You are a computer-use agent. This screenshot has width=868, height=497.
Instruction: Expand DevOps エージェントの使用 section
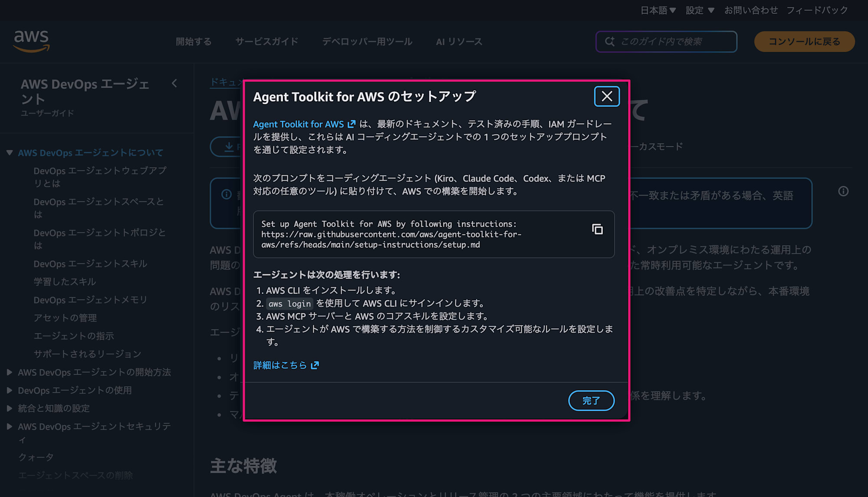[x=10, y=390]
